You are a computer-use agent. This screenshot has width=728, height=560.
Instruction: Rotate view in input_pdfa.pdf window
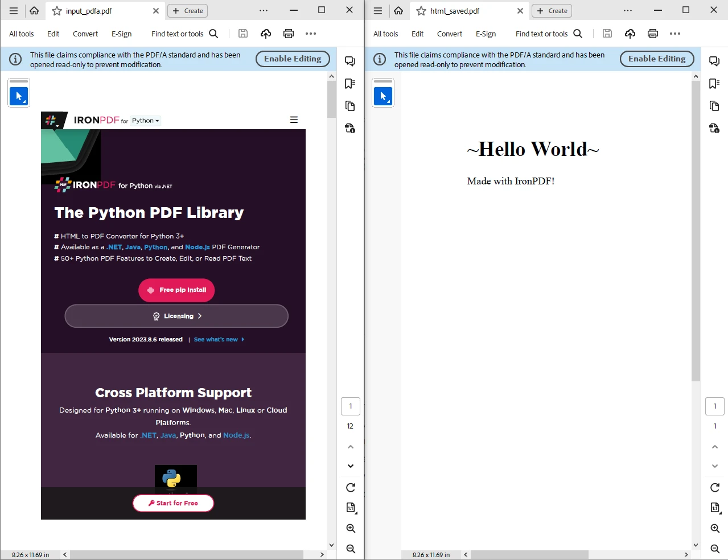click(351, 487)
